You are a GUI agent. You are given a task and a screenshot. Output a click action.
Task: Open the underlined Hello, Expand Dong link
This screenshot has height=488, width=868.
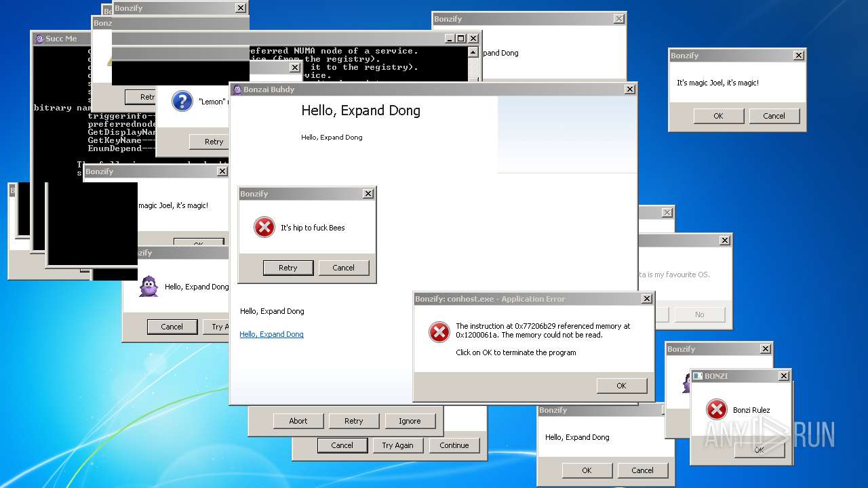[271, 334]
